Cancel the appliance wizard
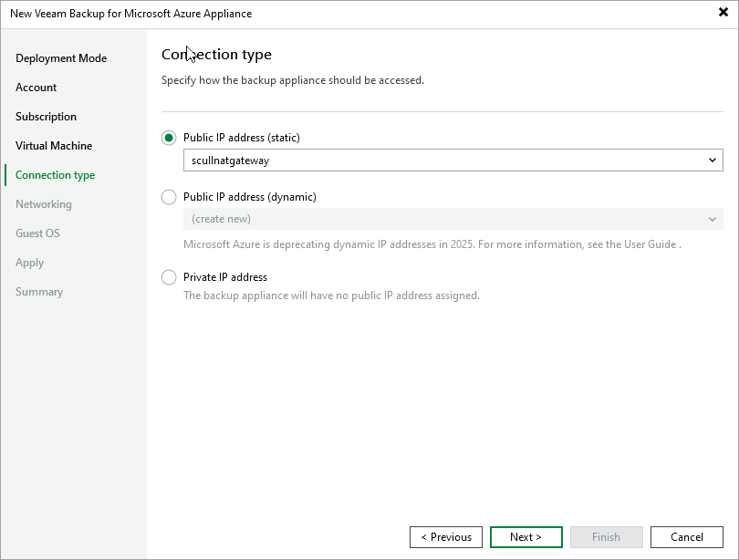The image size is (739, 560). coord(687,537)
